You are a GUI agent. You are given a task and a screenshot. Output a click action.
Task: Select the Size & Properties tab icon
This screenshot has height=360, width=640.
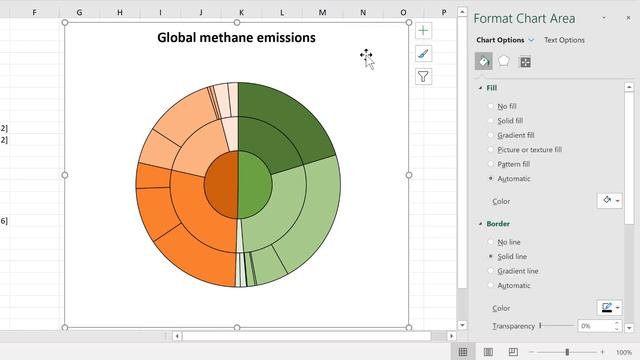click(525, 62)
